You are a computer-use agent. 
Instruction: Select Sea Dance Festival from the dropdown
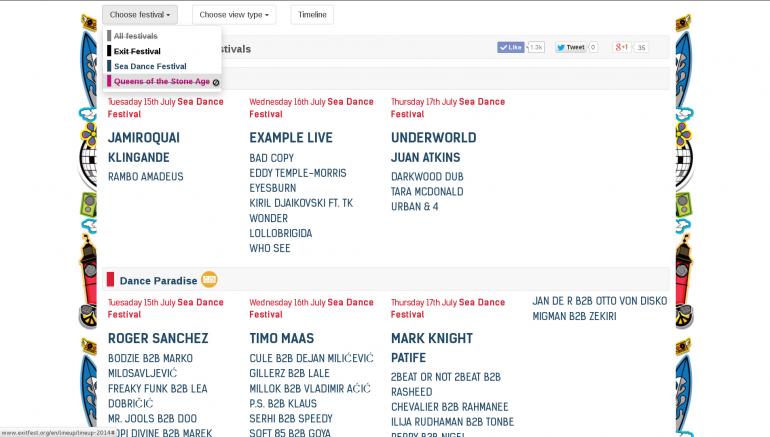150,66
